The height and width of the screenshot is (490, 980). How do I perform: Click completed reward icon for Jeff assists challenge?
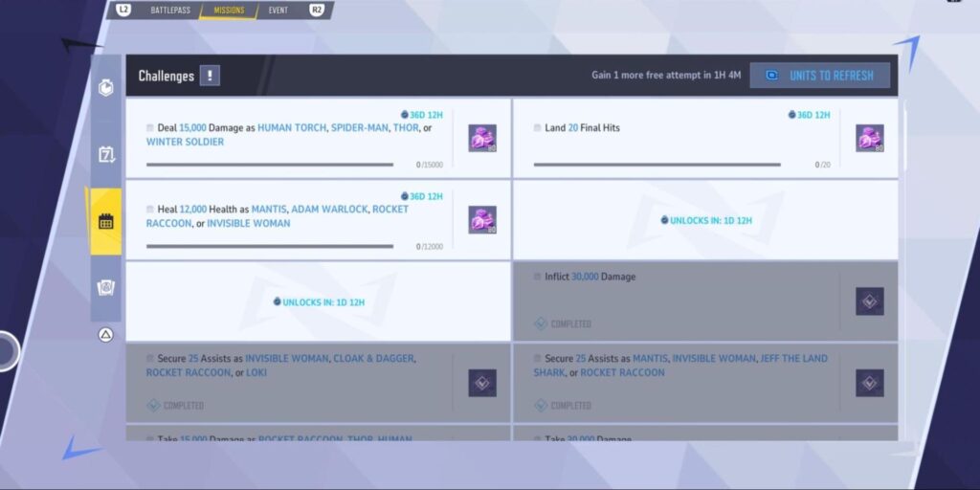tap(870, 383)
